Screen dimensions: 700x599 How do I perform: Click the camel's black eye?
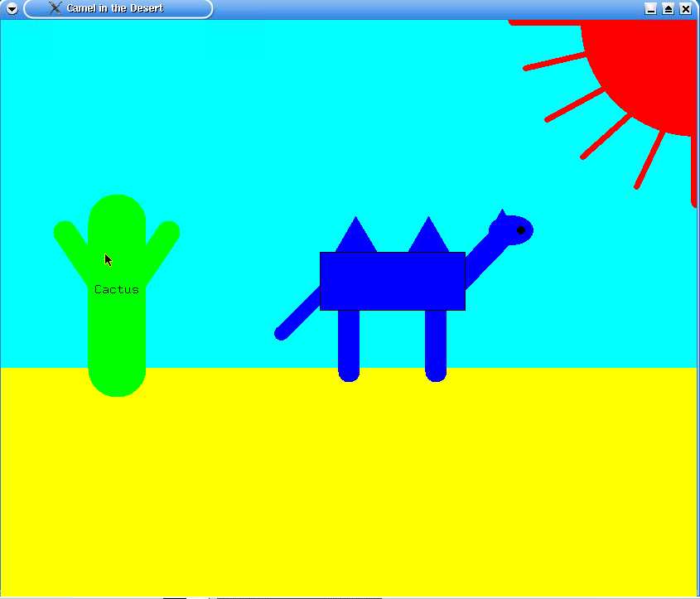(x=520, y=230)
